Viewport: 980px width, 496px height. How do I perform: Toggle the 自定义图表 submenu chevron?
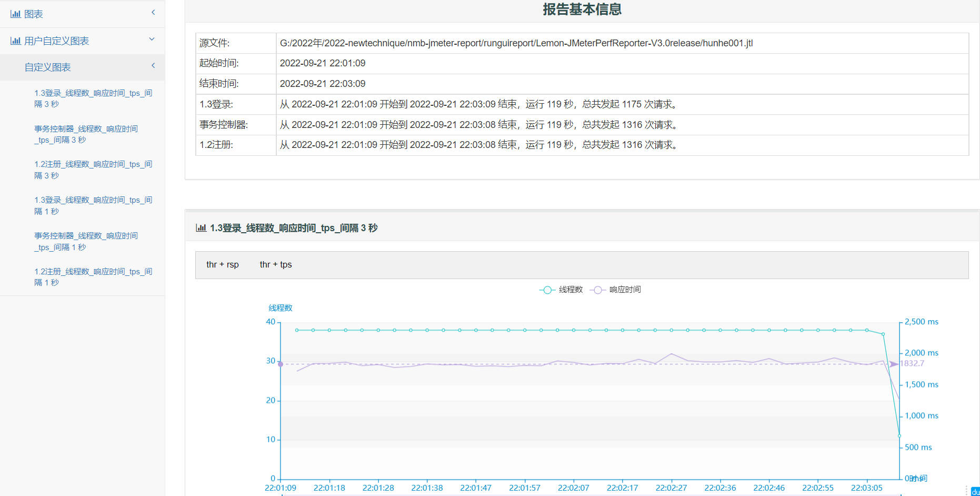pos(153,66)
